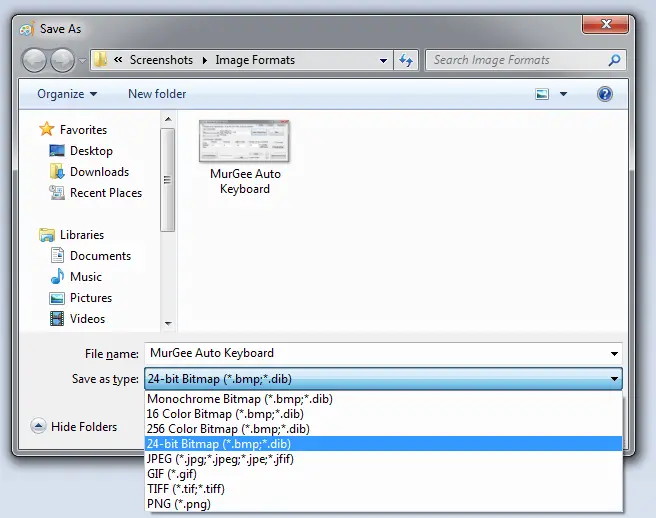Screen dimensions: 656x518
Task: Click the File name text field
Action: (375, 353)
